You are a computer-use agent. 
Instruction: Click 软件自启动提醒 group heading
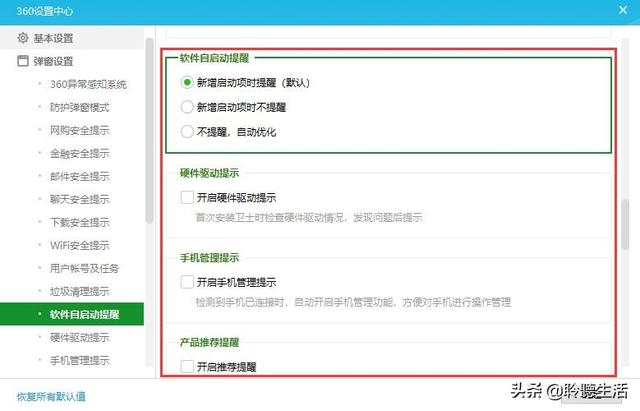coord(214,58)
